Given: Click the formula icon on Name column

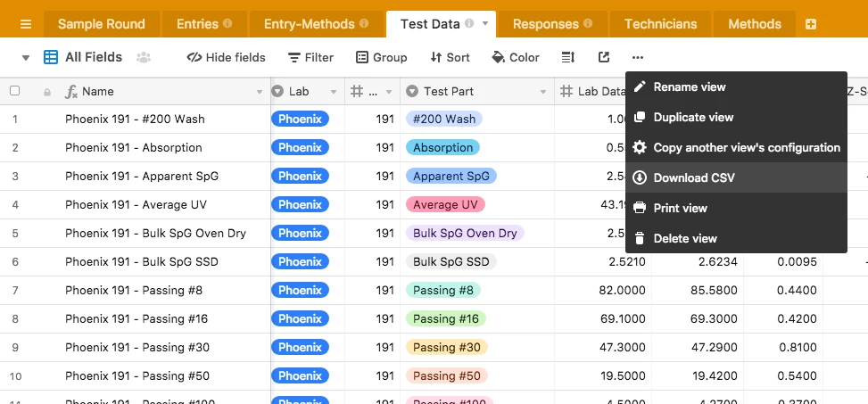Looking at the screenshot, I should point(71,92).
